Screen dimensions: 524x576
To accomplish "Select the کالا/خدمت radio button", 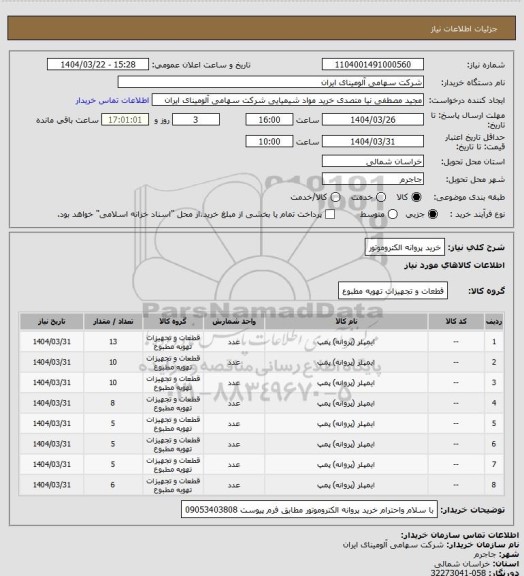I will point(335,197).
